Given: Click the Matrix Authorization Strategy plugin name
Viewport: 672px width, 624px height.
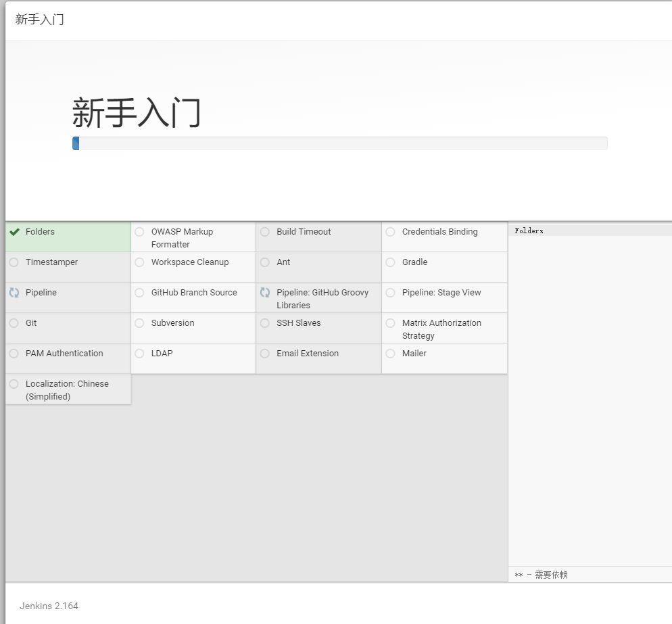Looking at the screenshot, I should point(442,329).
